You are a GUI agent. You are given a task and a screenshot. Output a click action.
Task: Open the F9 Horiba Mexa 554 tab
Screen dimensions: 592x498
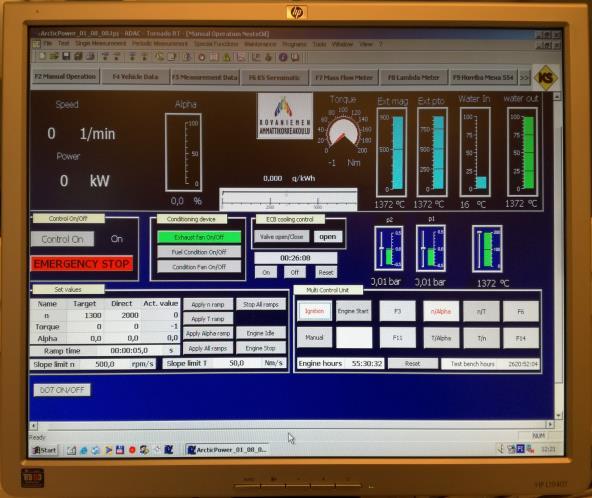[483, 77]
